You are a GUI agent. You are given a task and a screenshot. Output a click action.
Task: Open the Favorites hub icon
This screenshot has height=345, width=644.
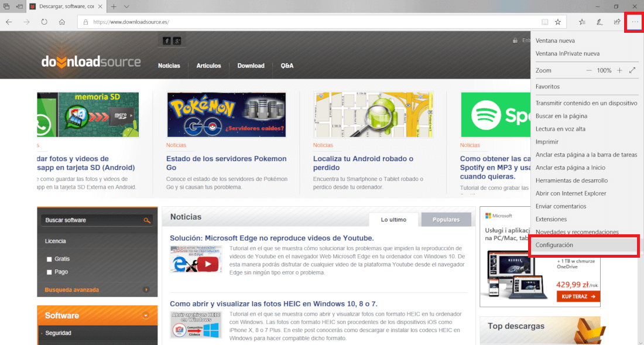click(582, 22)
